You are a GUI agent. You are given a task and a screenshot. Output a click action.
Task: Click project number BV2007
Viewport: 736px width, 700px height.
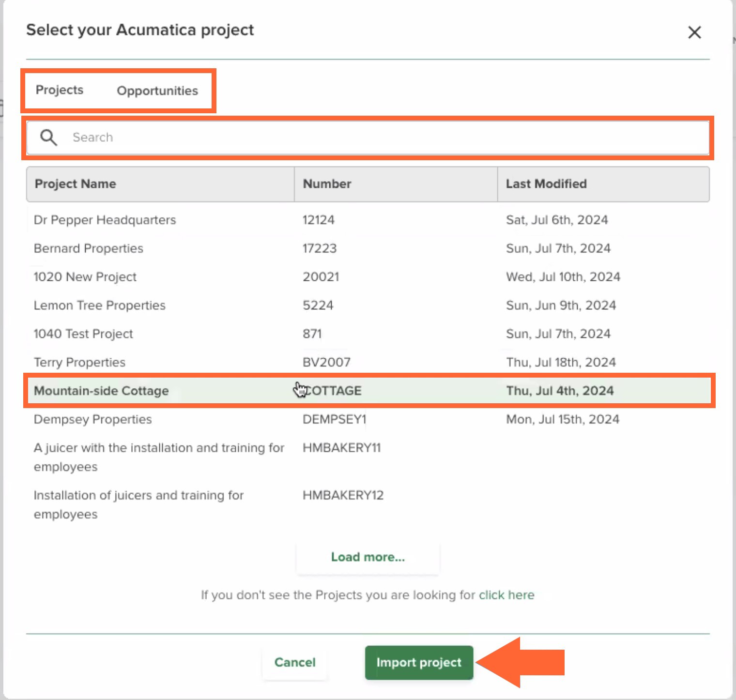point(326,362)
